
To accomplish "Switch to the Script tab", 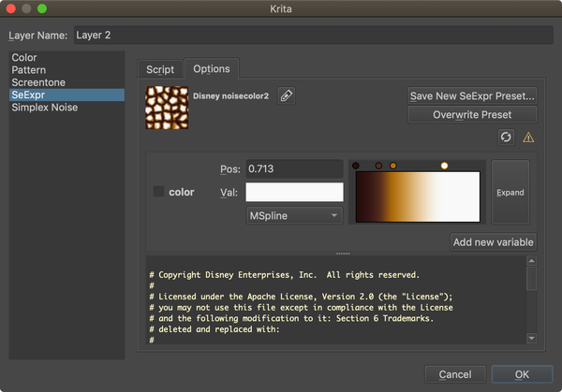I will coord(160,69).
